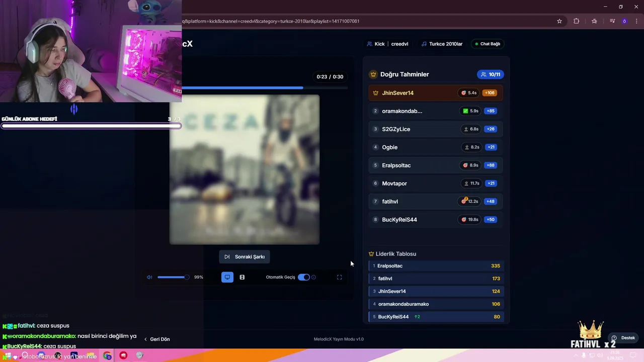Screen dimensions: 644x362
Task: Click the 5.4s time badge
Action: coord(469,93)
